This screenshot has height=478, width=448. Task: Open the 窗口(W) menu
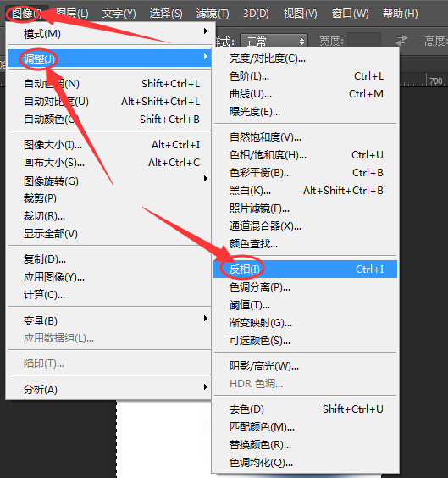click(x=351, y=14)
